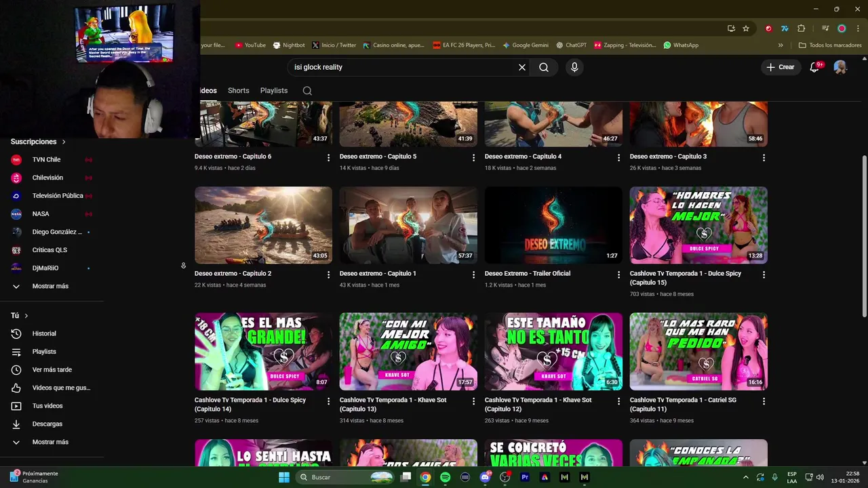Click the Crear button

pyautogui.click(x=780, y=67)
